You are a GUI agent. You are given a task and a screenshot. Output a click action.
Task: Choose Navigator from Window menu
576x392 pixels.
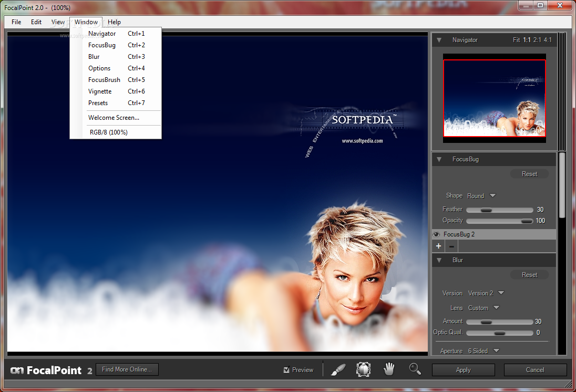click(116, 34)
